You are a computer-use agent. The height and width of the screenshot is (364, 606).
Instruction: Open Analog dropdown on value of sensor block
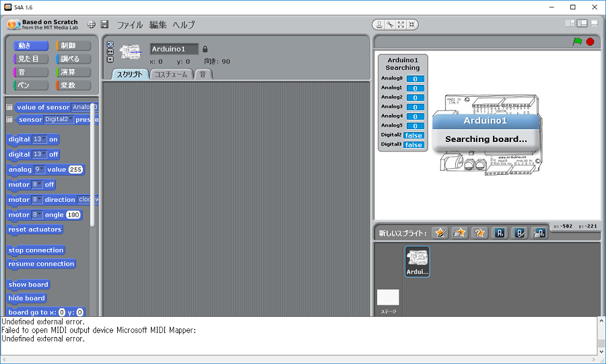[x=84, y=107]
